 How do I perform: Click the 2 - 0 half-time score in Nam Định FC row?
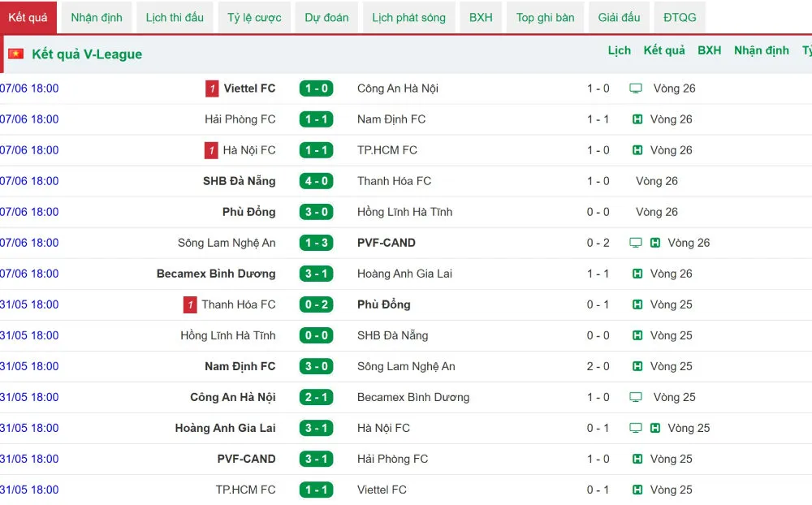click(598, 366)
